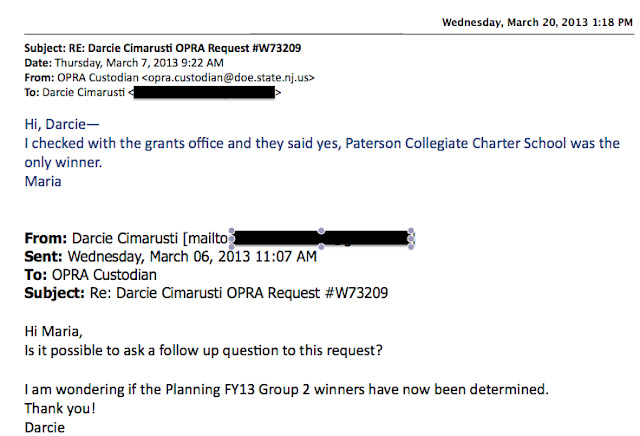640x436 pixels.
Task: Click the 'Darcie' signature at the bottom
Action: [44, 427]
